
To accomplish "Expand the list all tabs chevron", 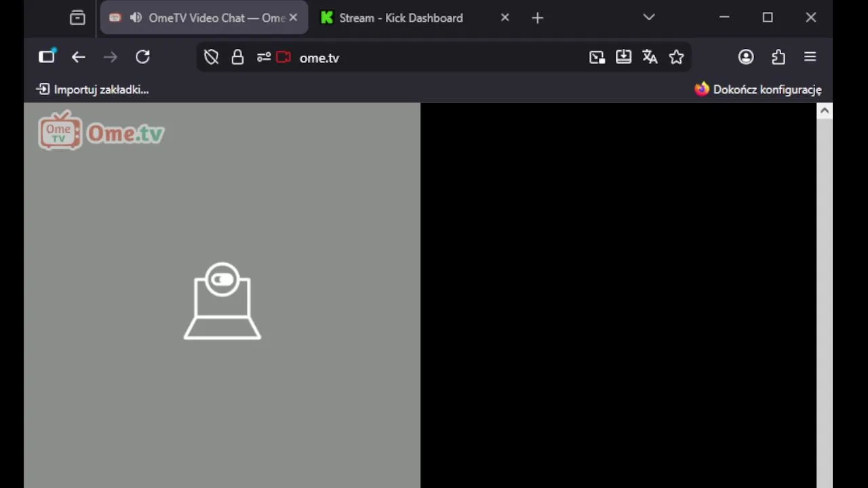I will point(649,18).
